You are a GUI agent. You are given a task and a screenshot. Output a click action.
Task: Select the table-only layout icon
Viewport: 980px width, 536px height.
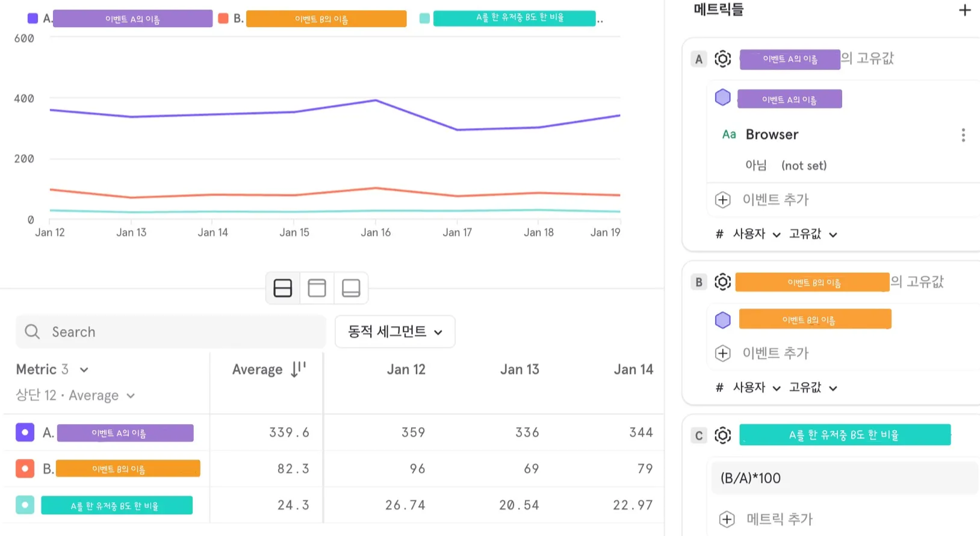coord(351,288)
